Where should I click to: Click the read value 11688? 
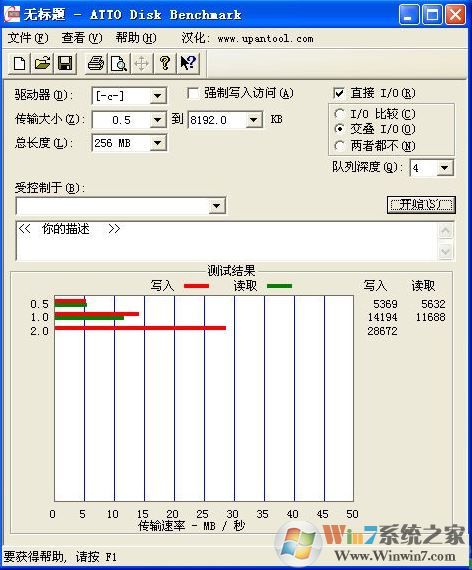pyautogui.click(x=430, y=317)
